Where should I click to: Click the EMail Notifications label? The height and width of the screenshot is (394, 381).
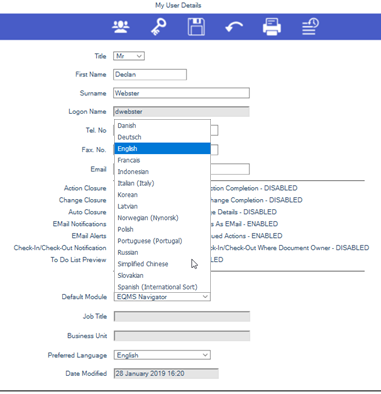pyautogui.click(x=79, y=224)
